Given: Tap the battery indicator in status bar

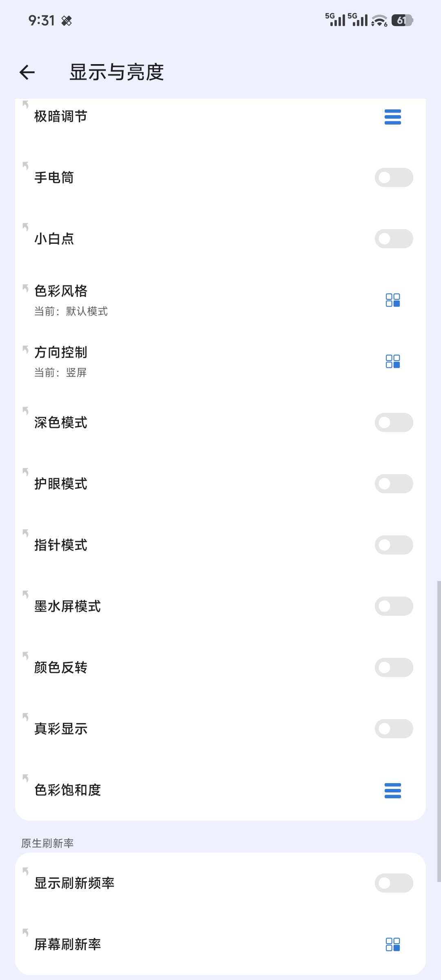Looking at the screenshot, I should tap(402, 20).
